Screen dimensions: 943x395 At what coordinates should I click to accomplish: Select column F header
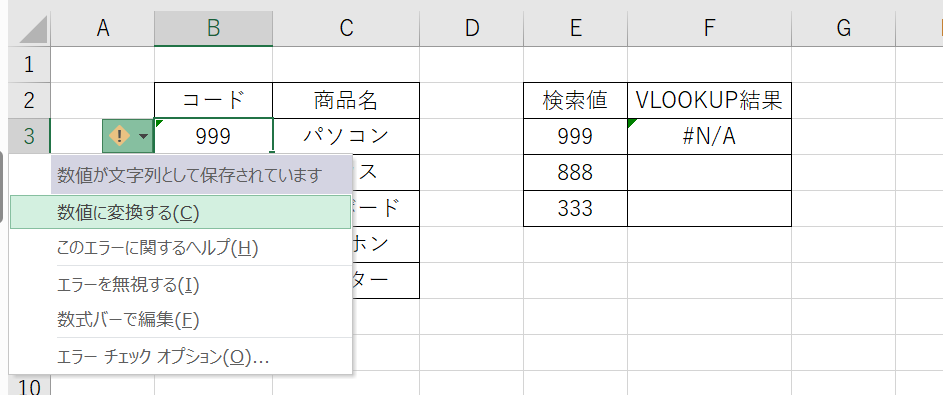click(x=710, y=28)
